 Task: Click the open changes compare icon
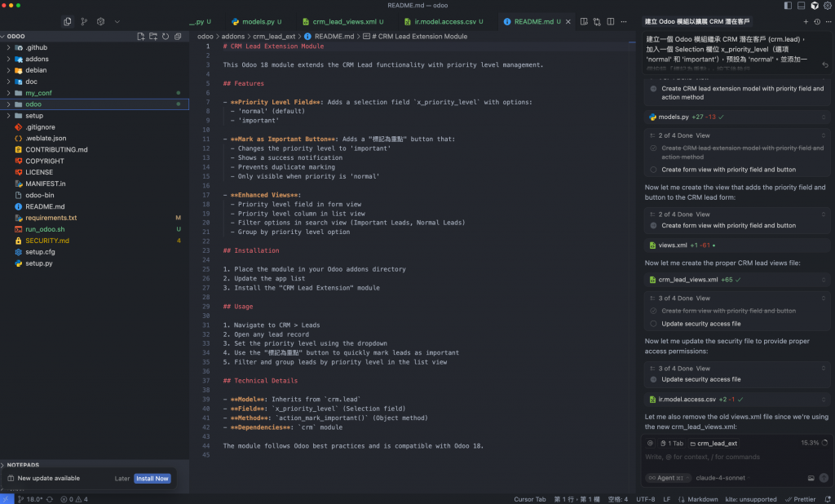pyautogui.click(x=597, y=22)
